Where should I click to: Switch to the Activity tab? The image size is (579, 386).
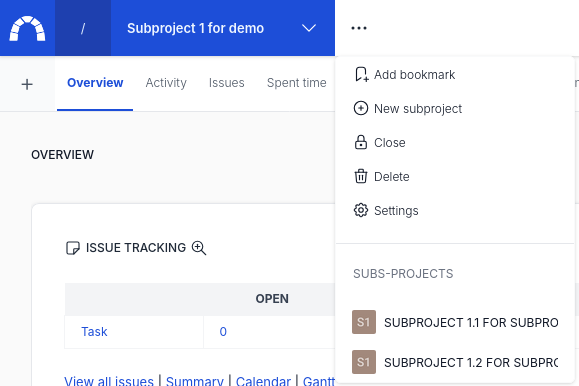[x=166, y=83]
